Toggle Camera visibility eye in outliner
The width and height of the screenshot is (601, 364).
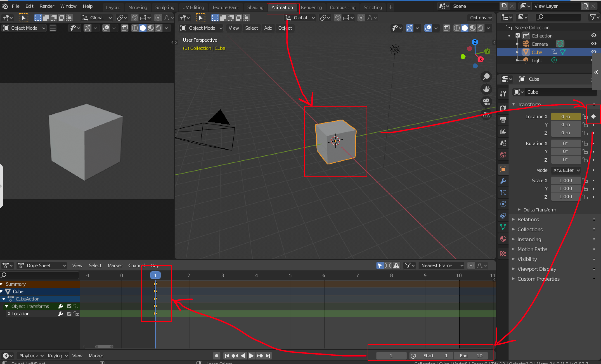point(593,44)
